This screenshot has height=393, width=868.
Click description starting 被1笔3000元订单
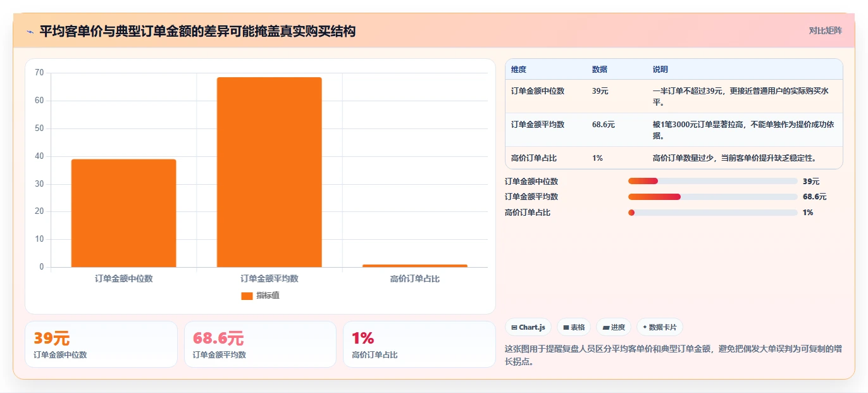[x=743, y=130]
